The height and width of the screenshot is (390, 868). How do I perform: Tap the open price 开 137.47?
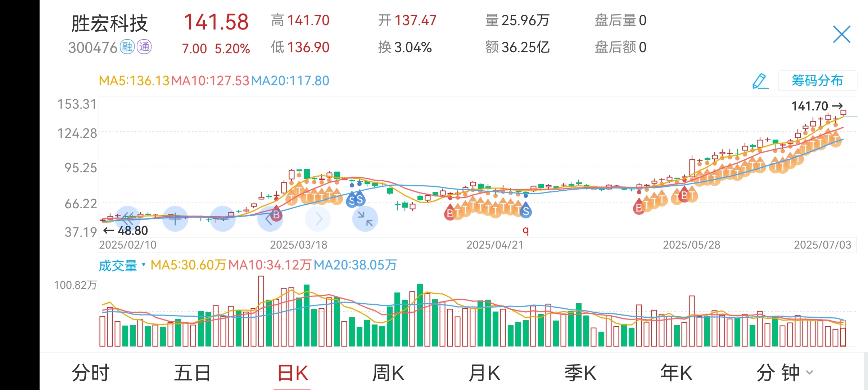click(x=407, y=21)
